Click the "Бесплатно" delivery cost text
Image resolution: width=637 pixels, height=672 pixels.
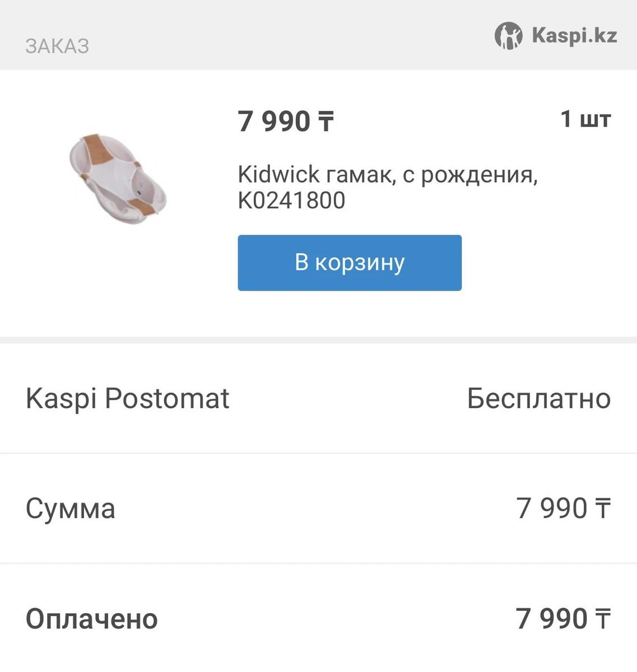(x=538, y=399)
